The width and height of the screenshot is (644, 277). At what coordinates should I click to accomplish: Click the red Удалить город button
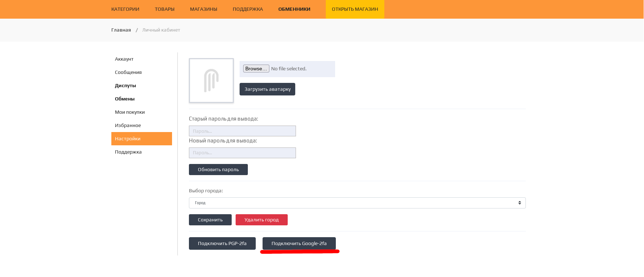[261, 220]
